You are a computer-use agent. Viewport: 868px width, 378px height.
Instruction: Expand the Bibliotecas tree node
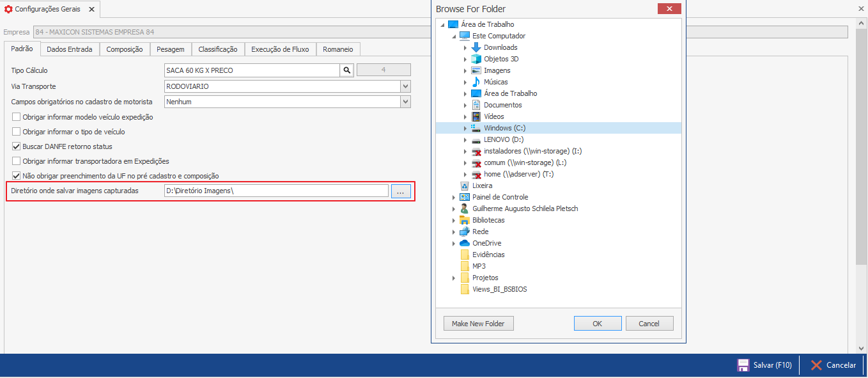(453, 220)
